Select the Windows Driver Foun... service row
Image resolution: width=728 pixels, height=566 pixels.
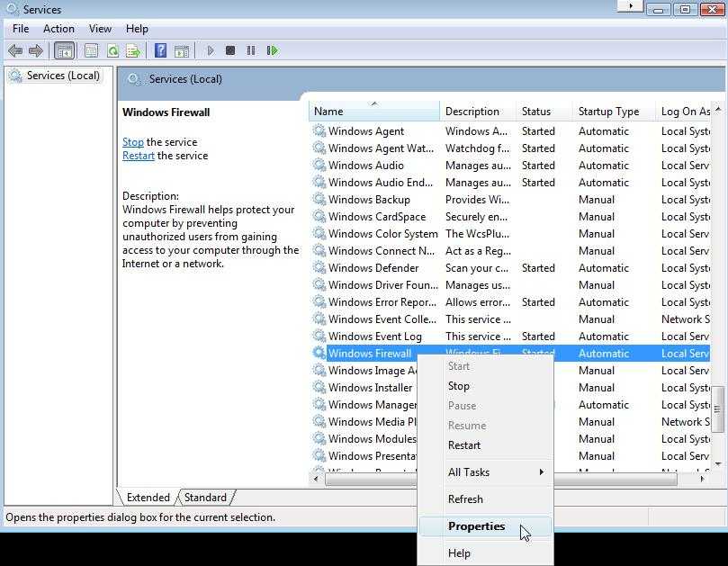click(510, 285)
